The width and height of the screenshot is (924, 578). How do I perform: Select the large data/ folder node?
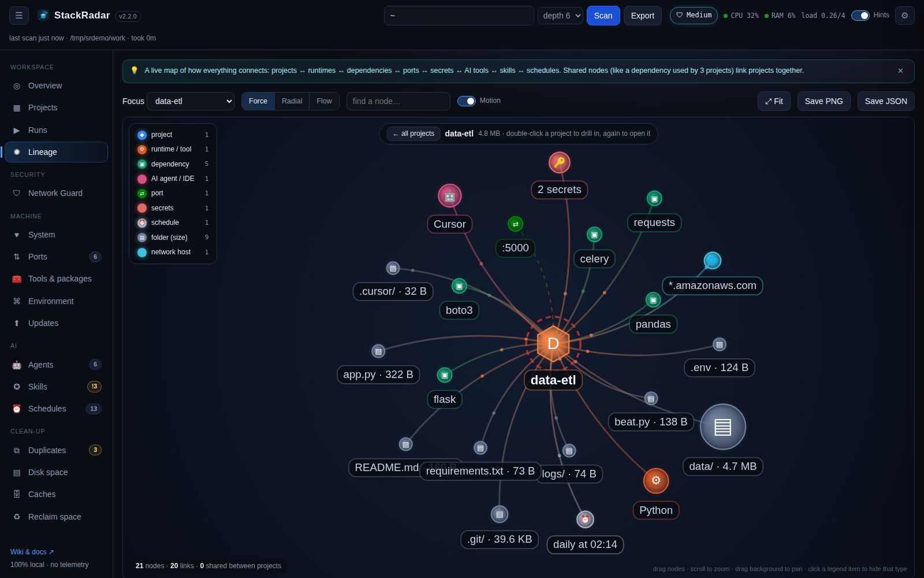coord(722,427)
